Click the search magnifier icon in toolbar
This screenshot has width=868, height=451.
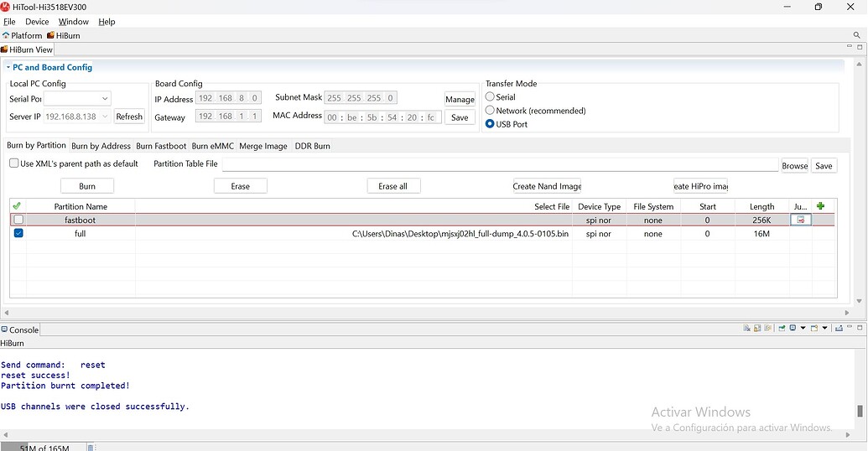coord(856,35)
